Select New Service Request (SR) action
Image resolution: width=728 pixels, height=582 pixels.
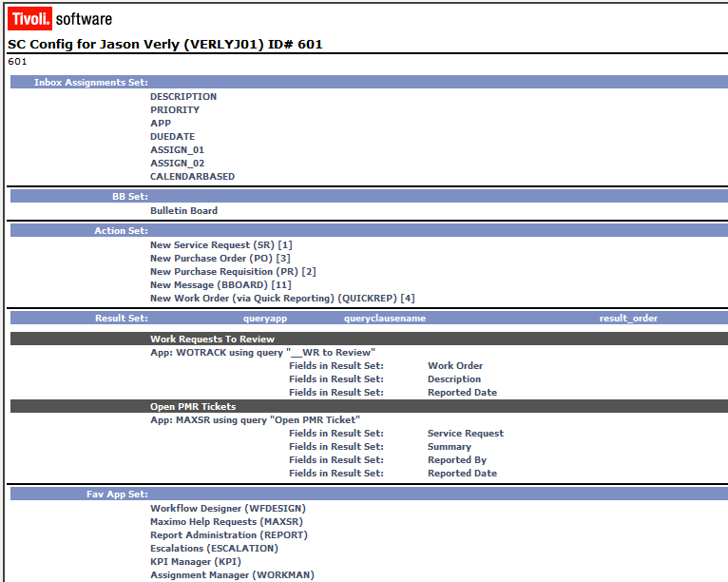tap(221, 244)
